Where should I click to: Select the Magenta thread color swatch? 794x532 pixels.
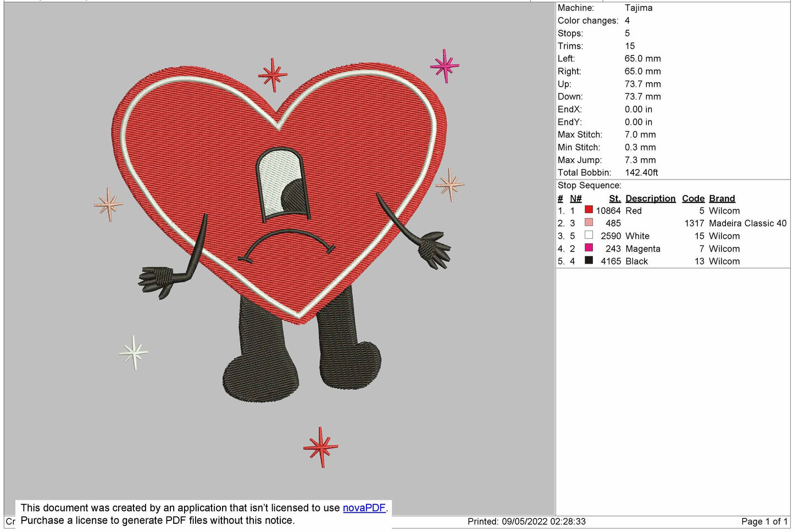coord(588,248)
